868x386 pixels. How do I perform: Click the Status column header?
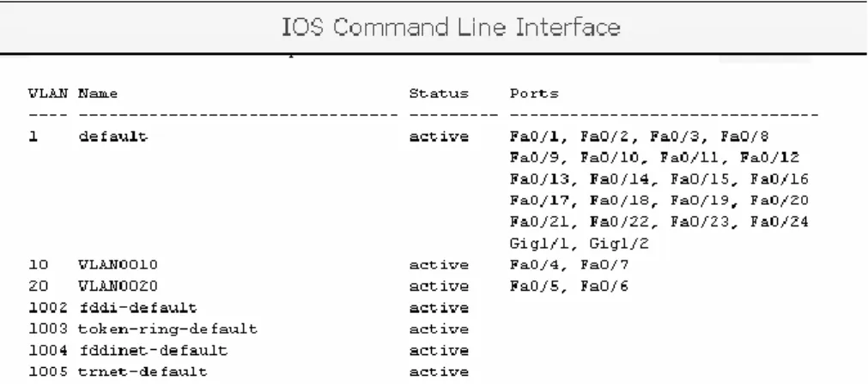[x=439, y=93]
